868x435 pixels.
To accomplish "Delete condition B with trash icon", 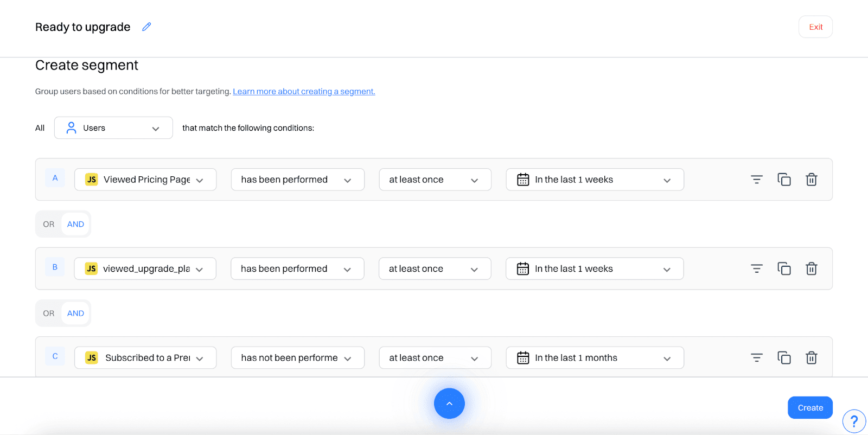I will (x=811, y=268).
